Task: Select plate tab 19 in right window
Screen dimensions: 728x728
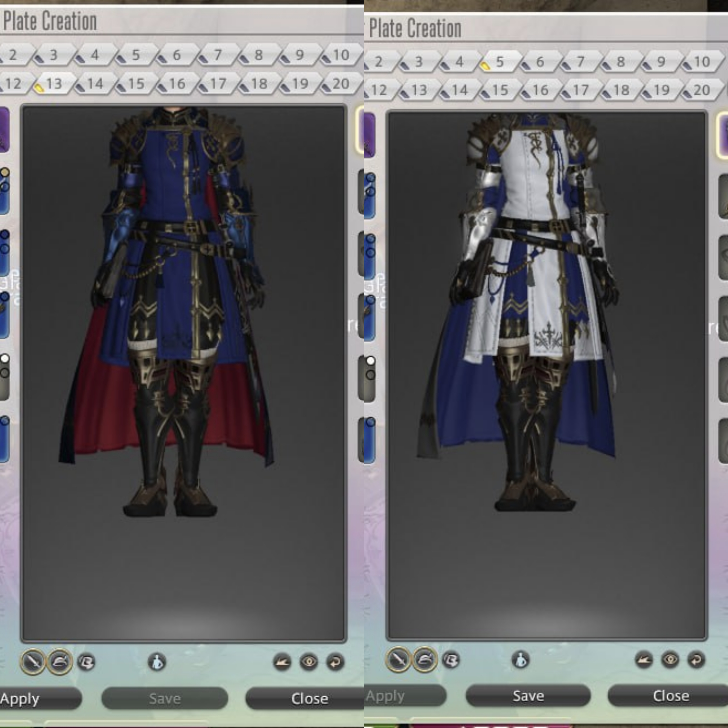Action: 661,90
